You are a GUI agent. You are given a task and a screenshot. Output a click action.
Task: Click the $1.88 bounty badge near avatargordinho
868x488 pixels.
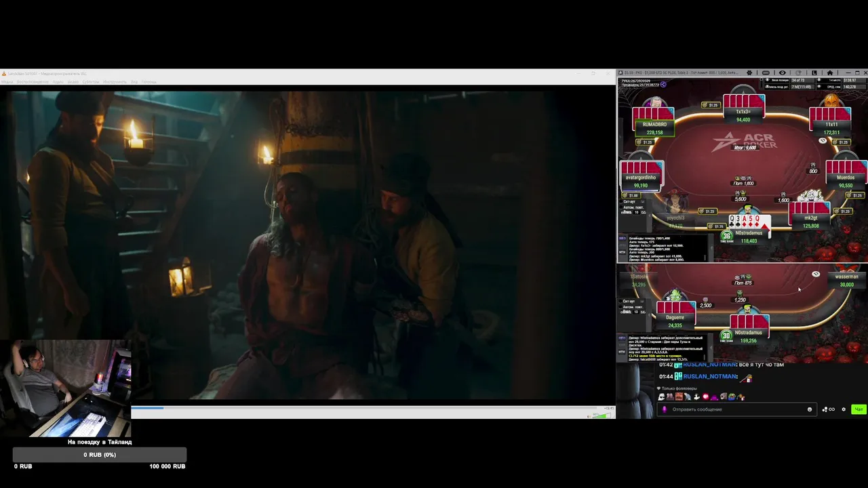click(631, 195)
